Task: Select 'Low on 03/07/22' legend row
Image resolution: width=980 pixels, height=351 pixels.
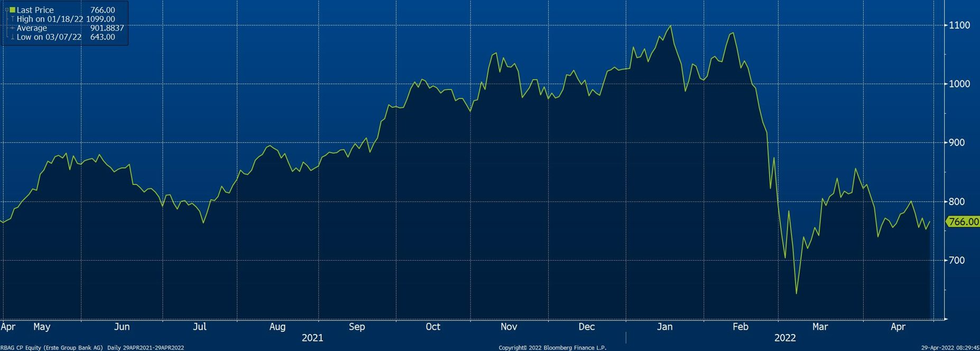Action: (x=49, y=37)
